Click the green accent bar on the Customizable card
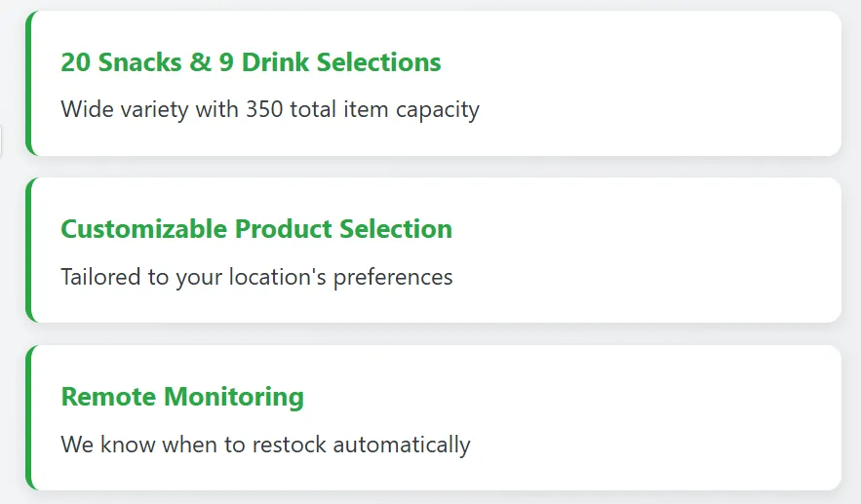Viewport: 861px width, 504px height. [x=29, y=250]
